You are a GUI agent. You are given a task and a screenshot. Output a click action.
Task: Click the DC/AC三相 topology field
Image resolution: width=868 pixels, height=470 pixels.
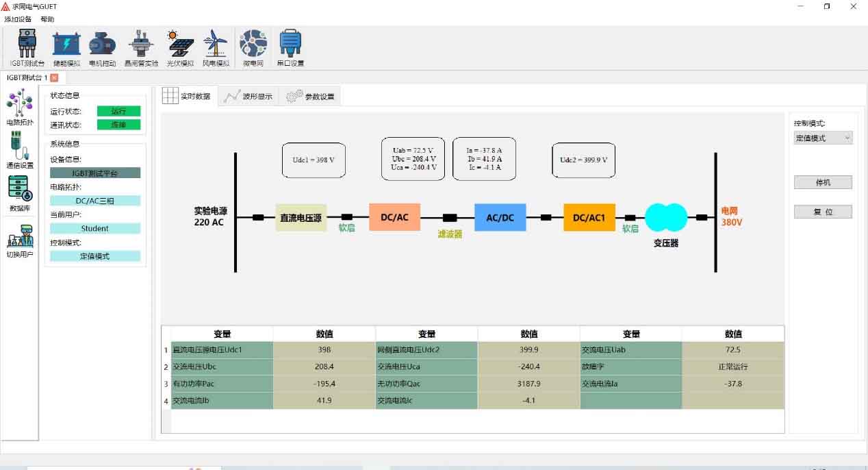coord(95,201)
